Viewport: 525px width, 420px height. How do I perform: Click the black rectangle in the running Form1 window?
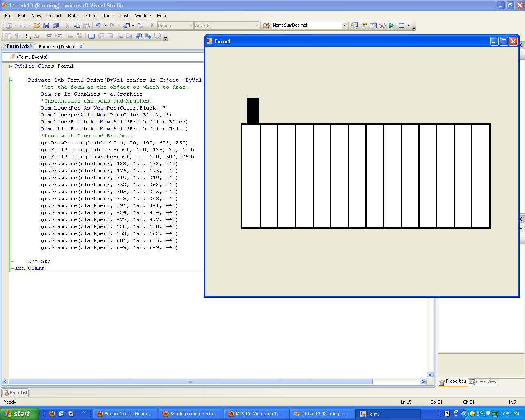pyautogui.click(x=253, y=111)
